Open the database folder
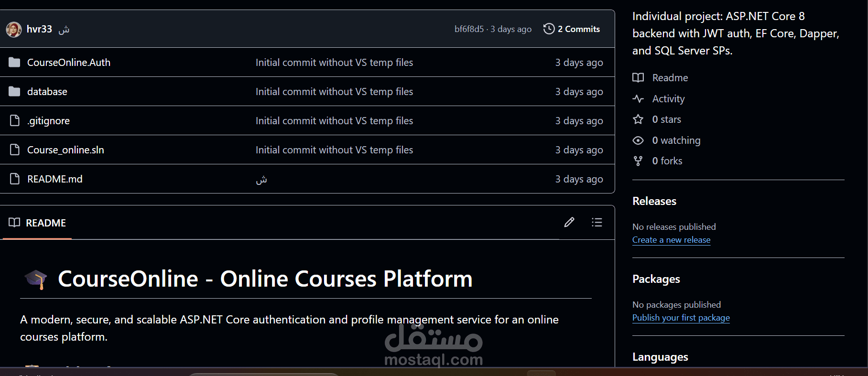Image resolution: width=868 pixels, height=376 pixels. [47, 92]
